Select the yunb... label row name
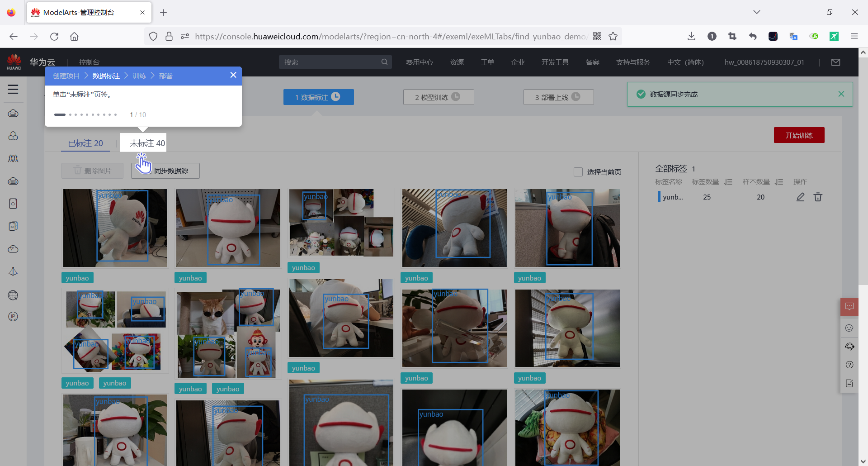Screen dimensions: 868x466 (x=673, y=197)
